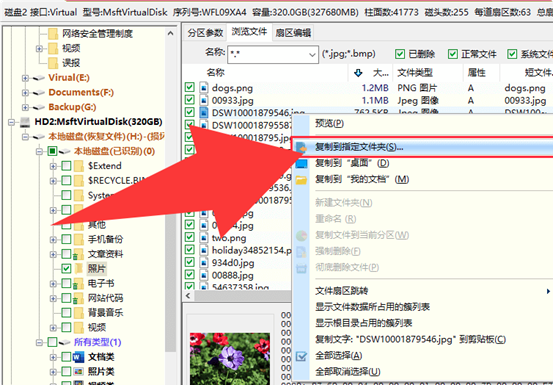Click the 手机备份 folder icon
Viewport: 553px width, 385px height.
coord(79,239)
